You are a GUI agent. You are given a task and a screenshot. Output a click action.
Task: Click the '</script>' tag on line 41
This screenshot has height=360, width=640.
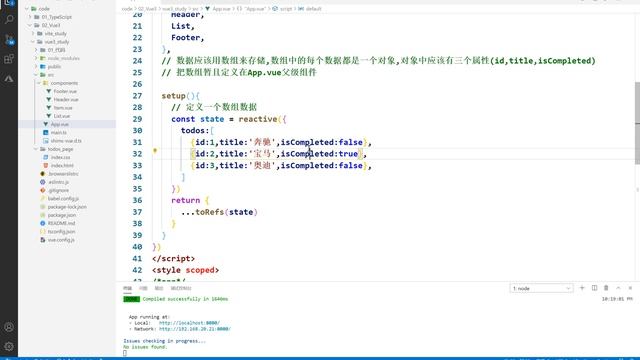(x=173, y=258)
